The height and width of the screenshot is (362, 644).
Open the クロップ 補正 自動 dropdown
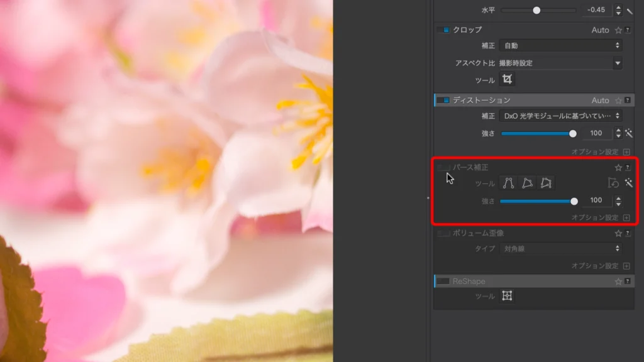pyautogui.click(x=560, y=45)
